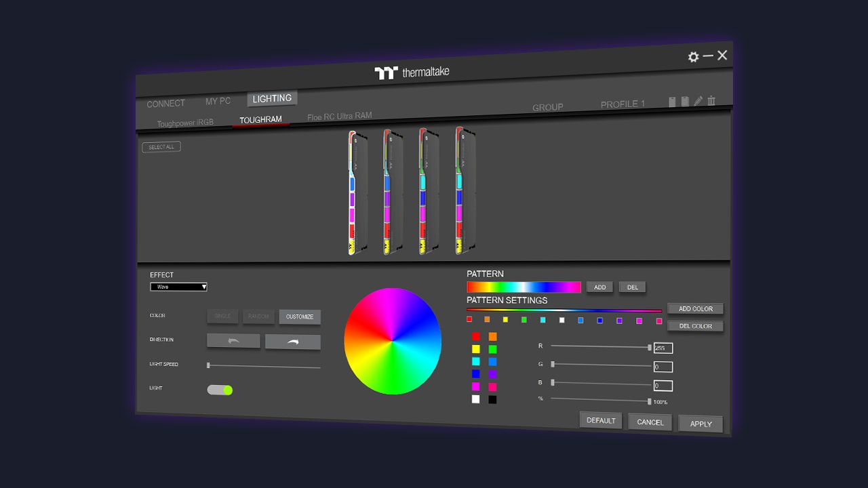Click the % brightness slider track
868x488 pixels.
click(601, 400)
